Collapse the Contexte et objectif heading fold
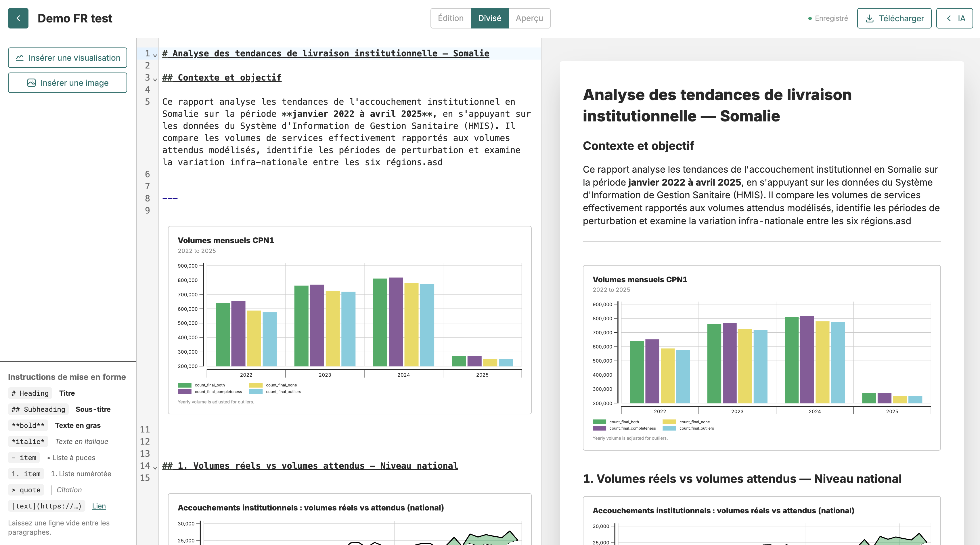The height and width of the screenshot is (545, 980). click(x=155, y=79)
